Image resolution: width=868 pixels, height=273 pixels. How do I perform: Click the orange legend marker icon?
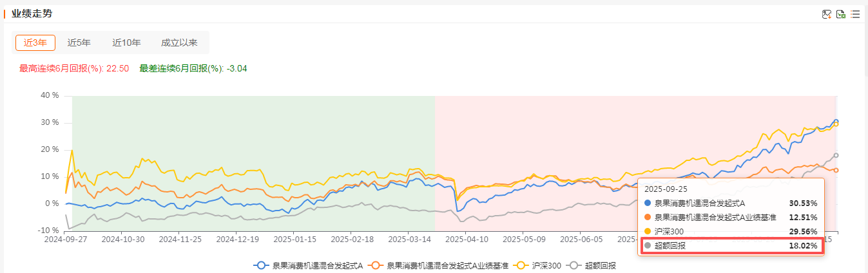[x=376, y=265]
